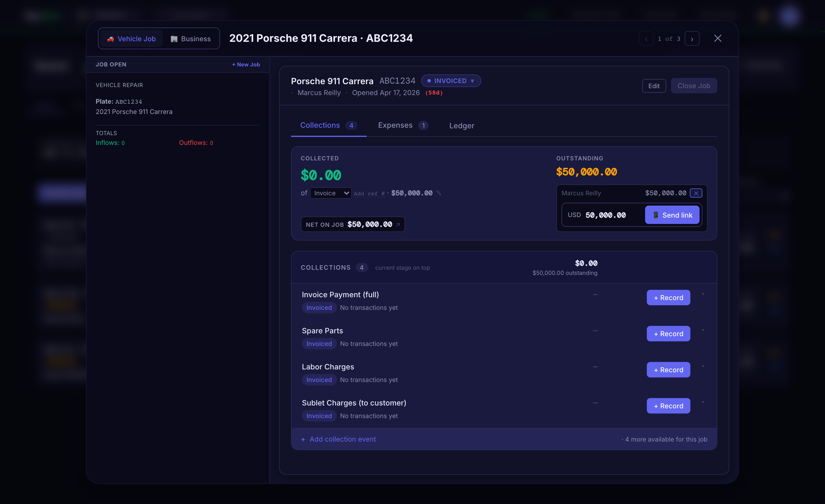Screen dimensions: 825x504
Task: Click the "Inflows: 0" total
Action: click(x=110, y=143)
